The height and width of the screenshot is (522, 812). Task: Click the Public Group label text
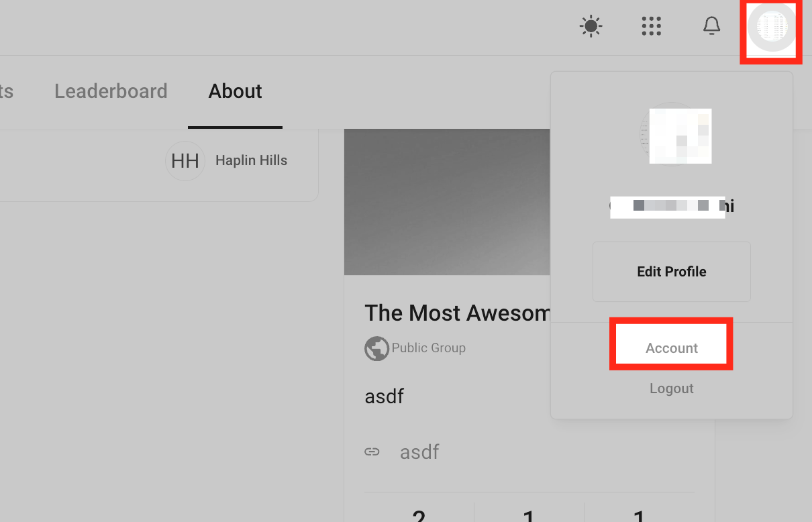[428, 348]
